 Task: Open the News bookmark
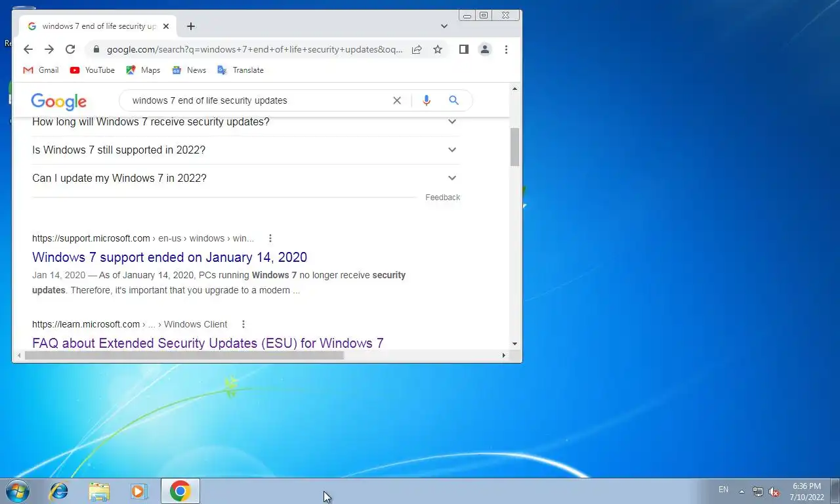(189, 70)
